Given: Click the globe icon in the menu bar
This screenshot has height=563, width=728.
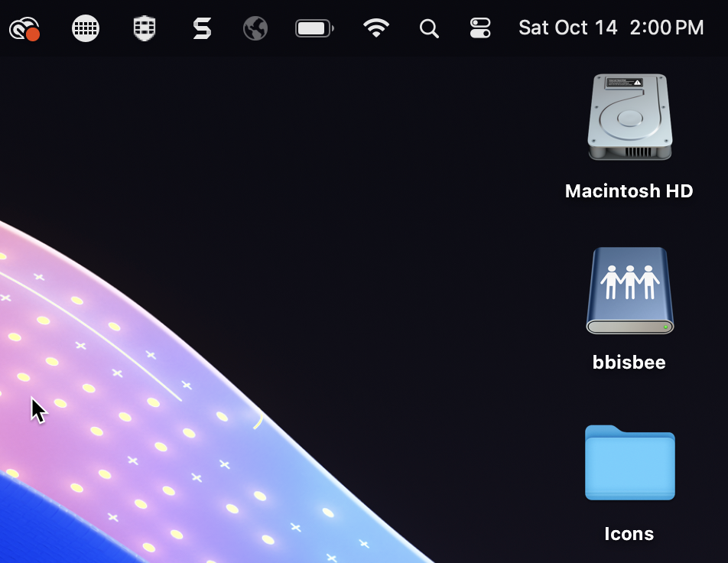Looking at the screenshot, I should pos(255,28).
